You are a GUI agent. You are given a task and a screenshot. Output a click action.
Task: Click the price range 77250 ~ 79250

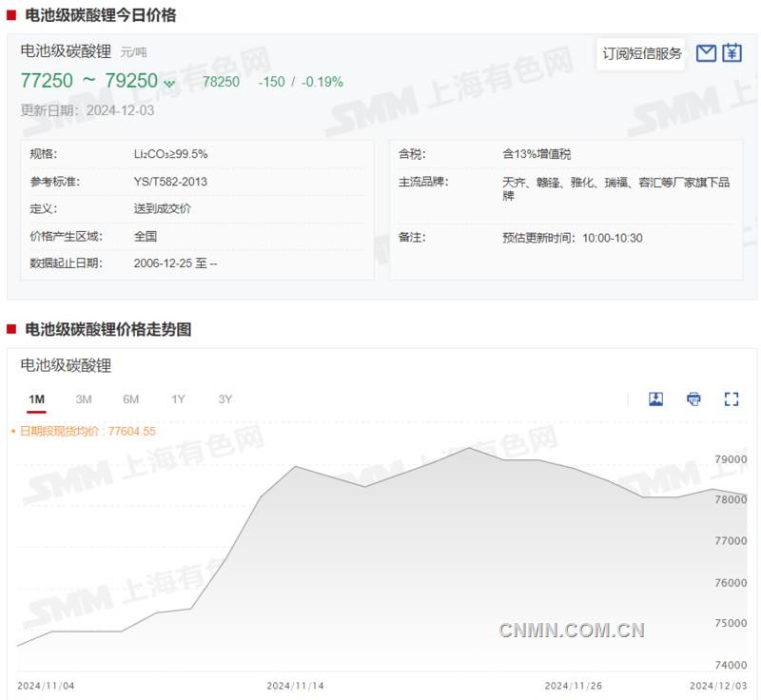pyautogui.click(x=88, y=82)
